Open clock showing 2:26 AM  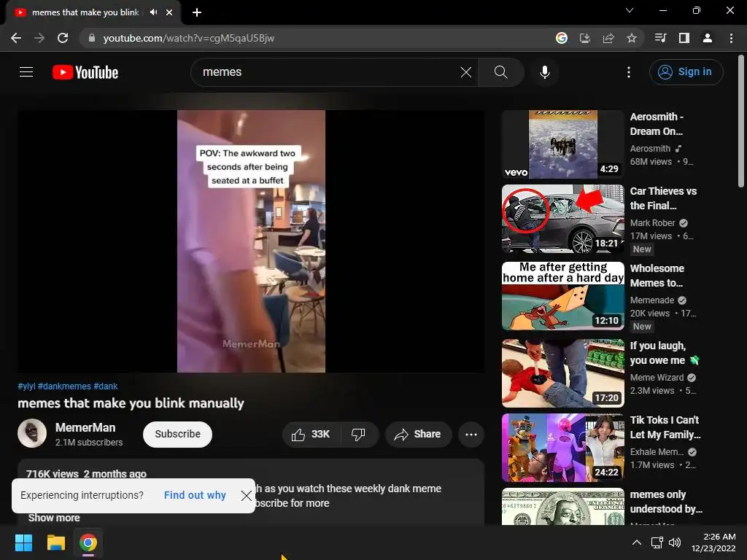[x=713, y=542]
